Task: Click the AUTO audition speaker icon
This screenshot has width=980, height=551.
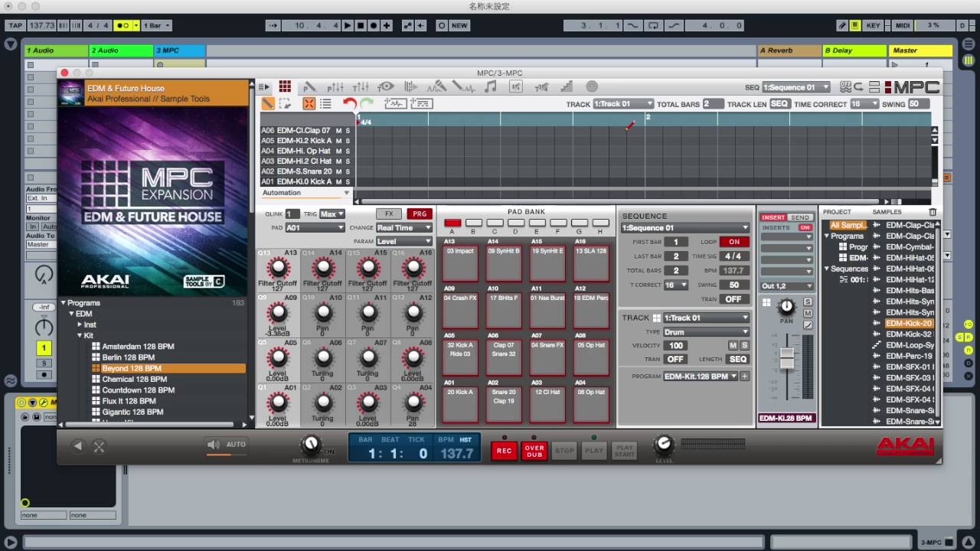Action: (213, 445)
